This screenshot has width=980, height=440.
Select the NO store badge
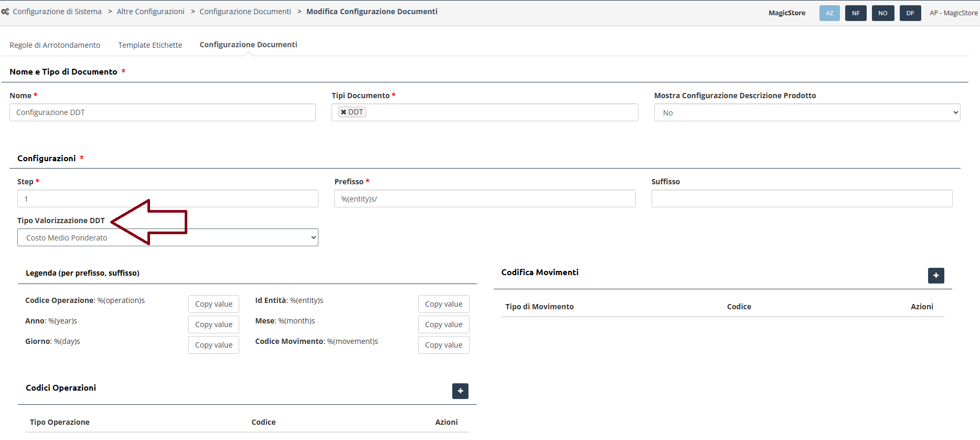(x=883, y=13)
